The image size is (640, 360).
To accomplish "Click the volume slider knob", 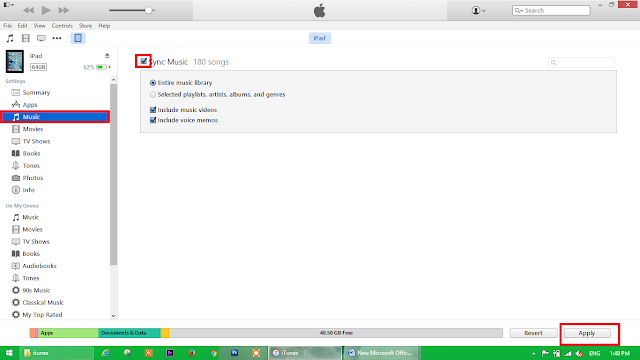I will [149, 10].
